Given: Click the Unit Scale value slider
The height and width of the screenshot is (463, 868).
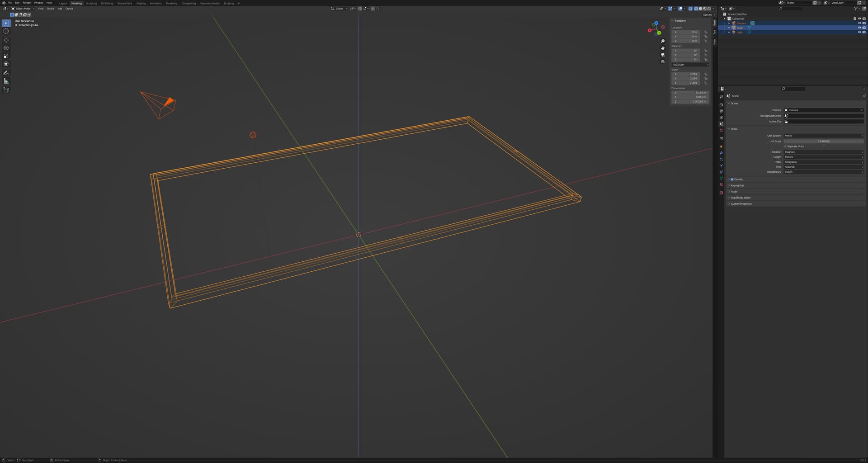Looking at the screenshot, I should tap(824, 141).
